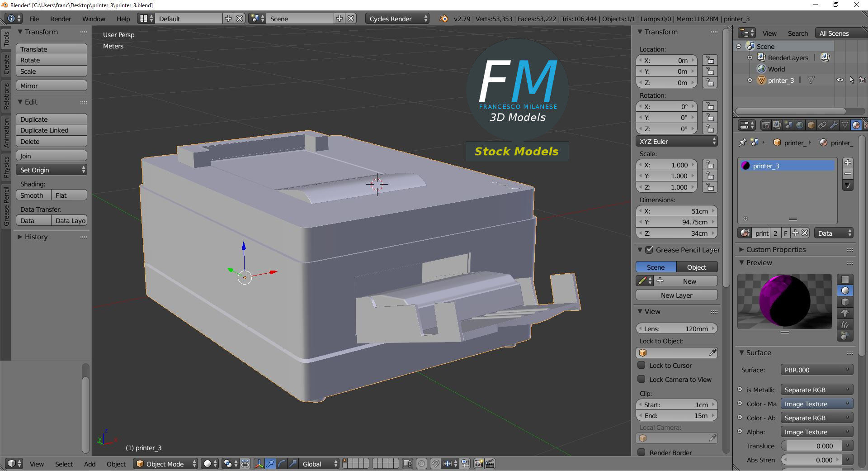
Task: Switch to the Create tab in tool shelf
Action: 6,65
